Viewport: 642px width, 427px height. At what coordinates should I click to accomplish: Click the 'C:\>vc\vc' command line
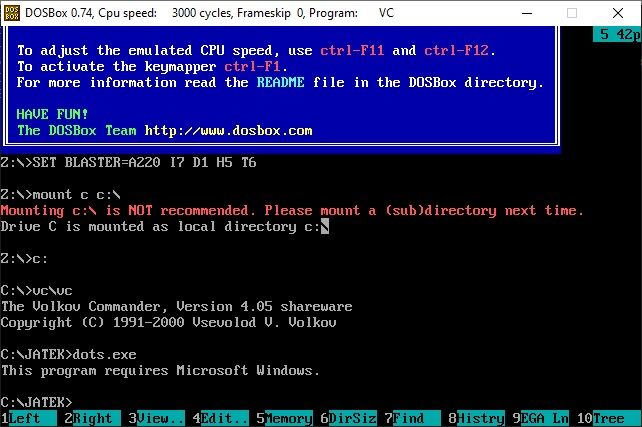tap(36, 291)
